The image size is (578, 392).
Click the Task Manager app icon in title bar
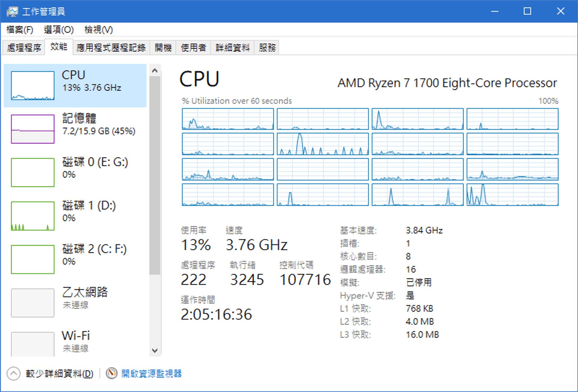[x=12, y=11]
